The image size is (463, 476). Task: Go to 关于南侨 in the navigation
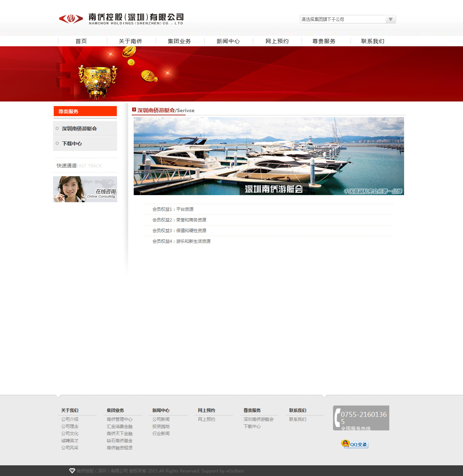(x=130, y=41)
